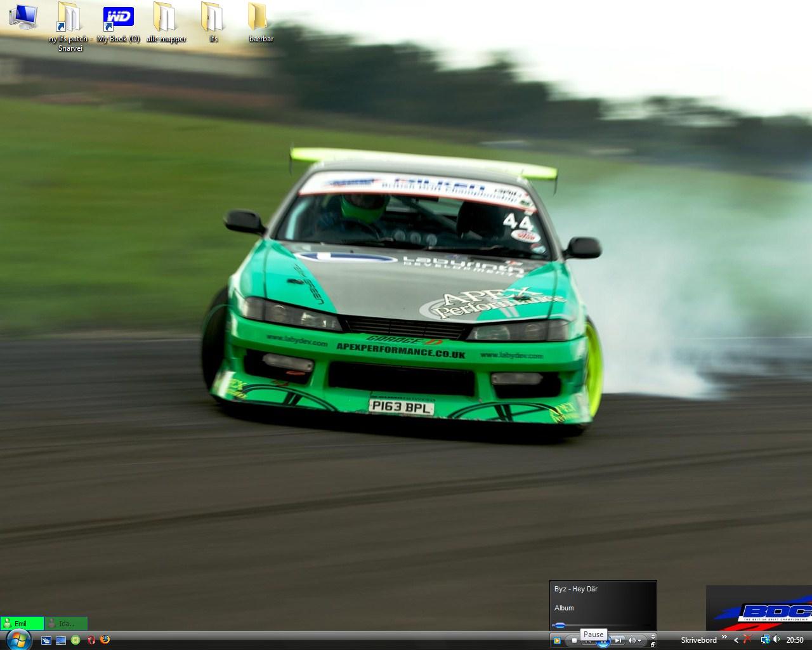This screenshot has width=812, height=651.
Task: Select the Emil user button
Action: [x=22, y=624]
